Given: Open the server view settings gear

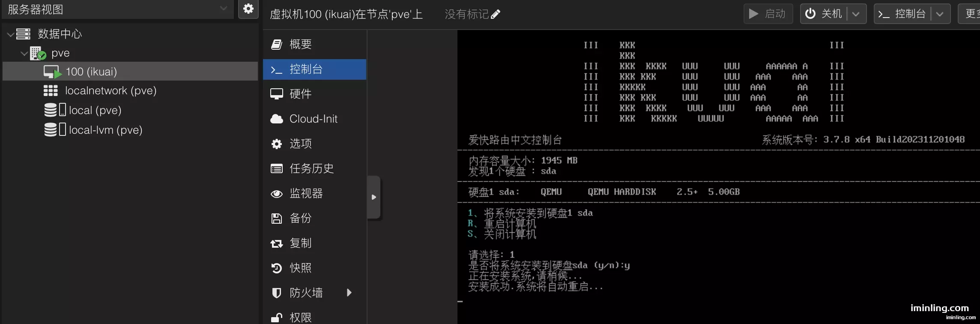Looking at the screenshot, I should tap(248, 9).
